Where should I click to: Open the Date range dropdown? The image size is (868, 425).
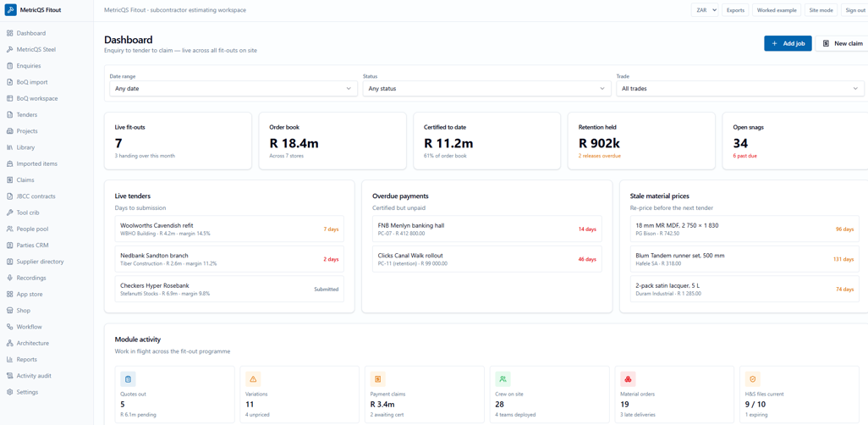click(233, 88)
